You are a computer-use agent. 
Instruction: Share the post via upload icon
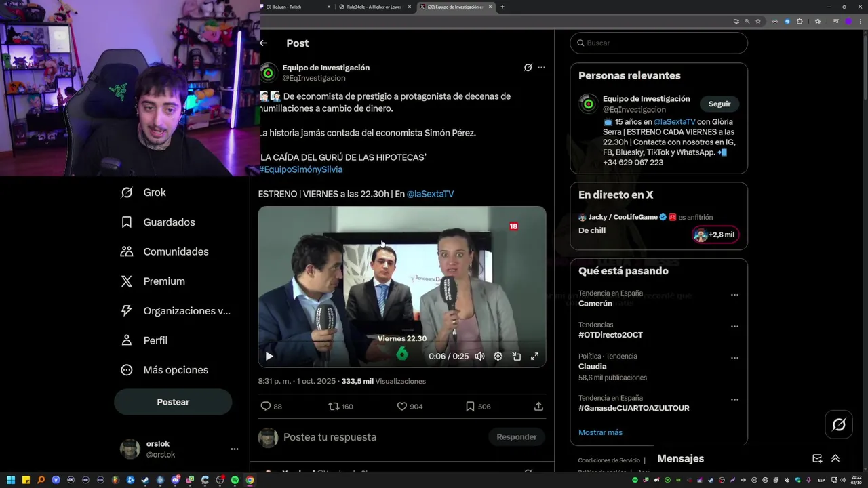(x=538, y=407)
